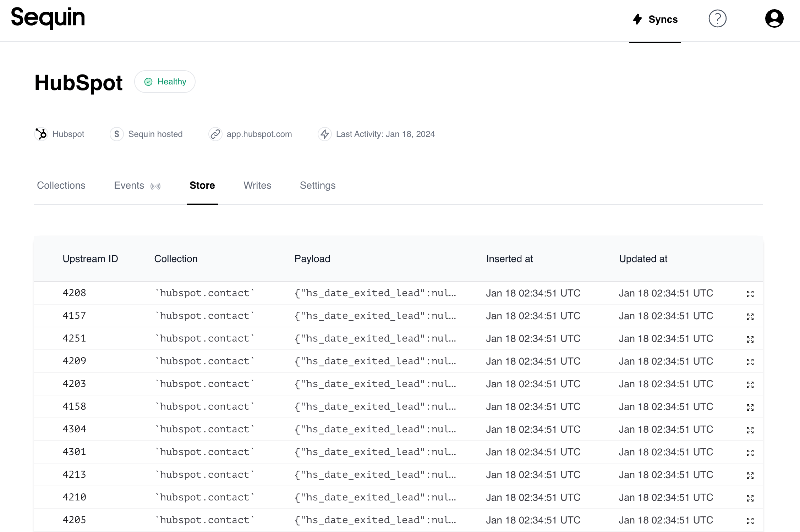Expand row with Upstream ID 4209
The image size is (800, 532).
click(x=750, y=362)
